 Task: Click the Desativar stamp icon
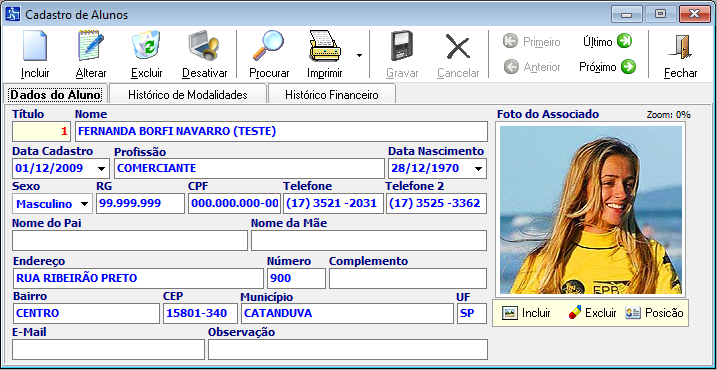click(204, 46)
